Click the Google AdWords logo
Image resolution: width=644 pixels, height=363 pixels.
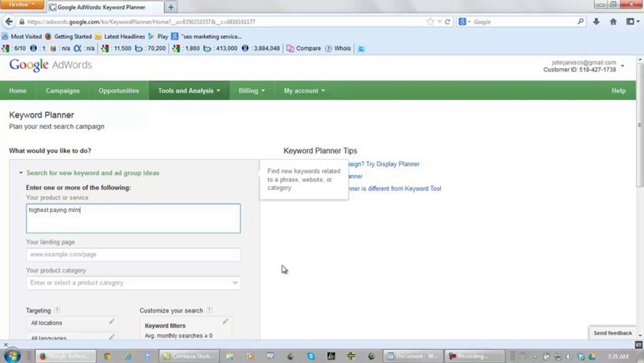[x=50, y=65]
